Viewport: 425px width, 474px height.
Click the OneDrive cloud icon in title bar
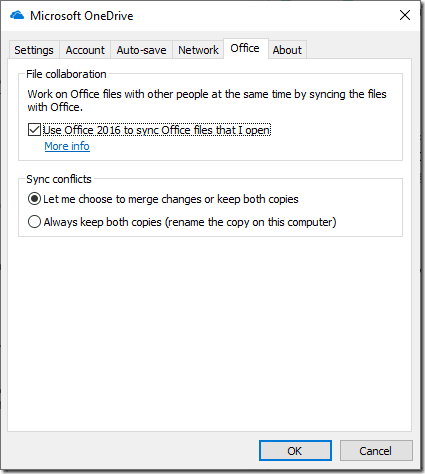click(17, 15)
